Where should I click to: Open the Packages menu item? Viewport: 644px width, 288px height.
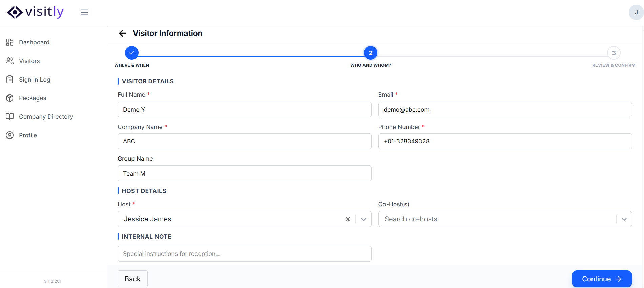[x=33, y=98]
